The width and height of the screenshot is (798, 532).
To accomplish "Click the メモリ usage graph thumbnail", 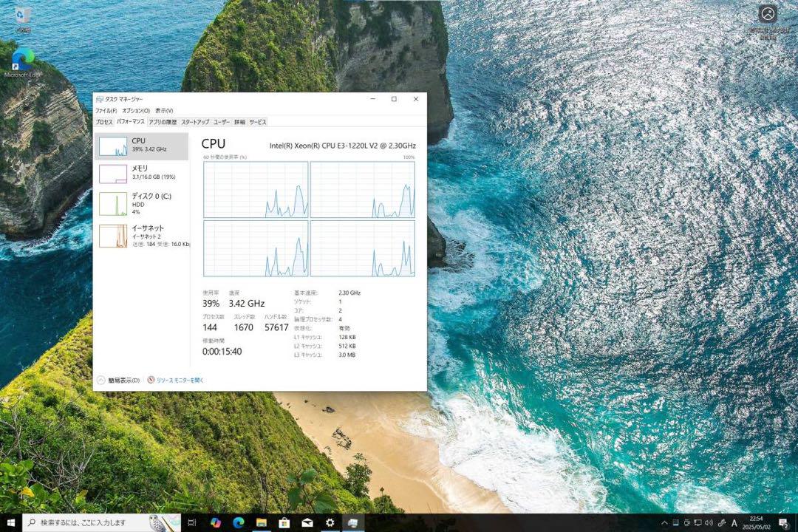I will [x=113, y=174].
